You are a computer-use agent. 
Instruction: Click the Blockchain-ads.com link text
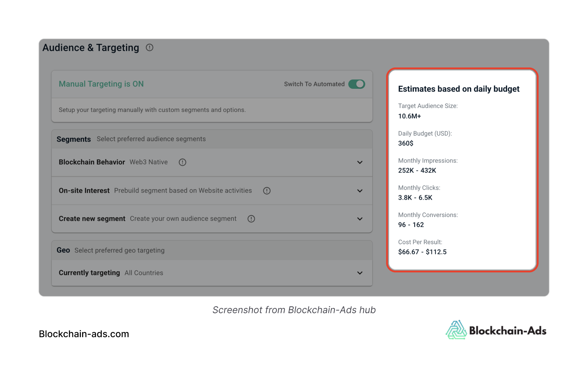point(84,334)
